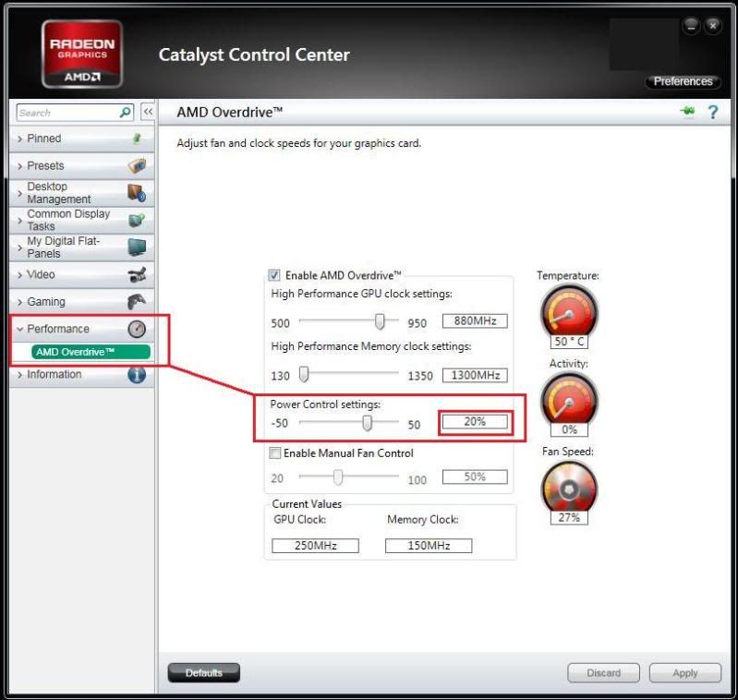This screenshot has width=738, height=700.
Task: Close the Catalyst Control Center window
Action: click(x=712, y=26)
